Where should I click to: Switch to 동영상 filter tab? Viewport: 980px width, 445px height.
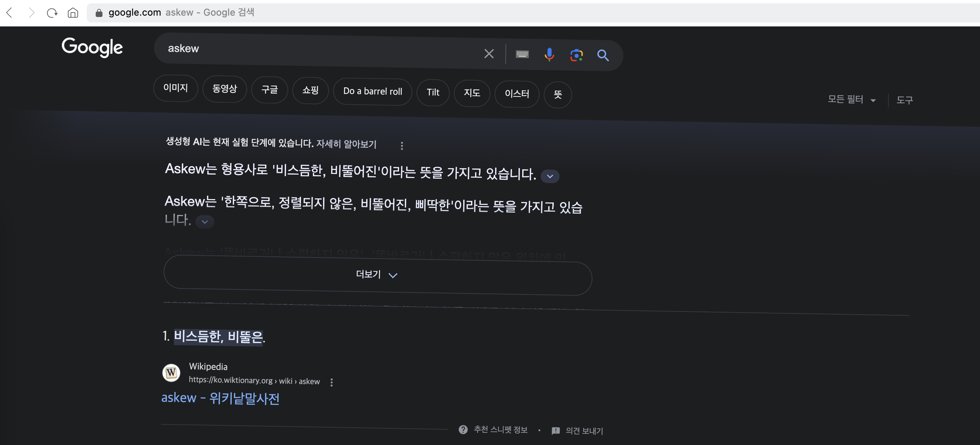[224, 89]
